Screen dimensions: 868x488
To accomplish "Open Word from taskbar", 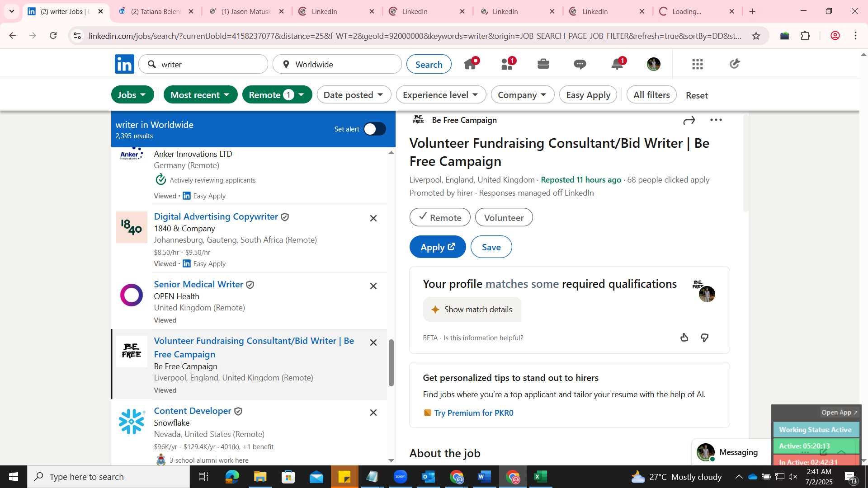I will pos(484,477).
